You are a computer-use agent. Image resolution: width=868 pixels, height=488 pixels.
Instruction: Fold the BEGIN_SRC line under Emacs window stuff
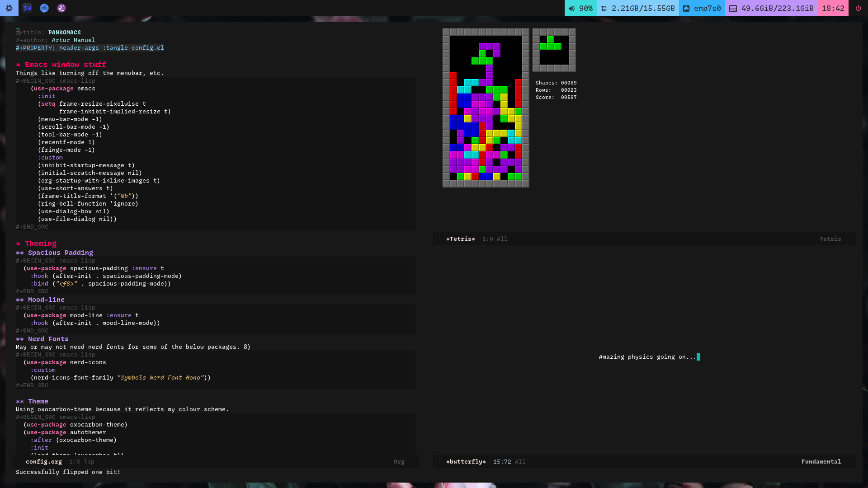tap(56, 81)
